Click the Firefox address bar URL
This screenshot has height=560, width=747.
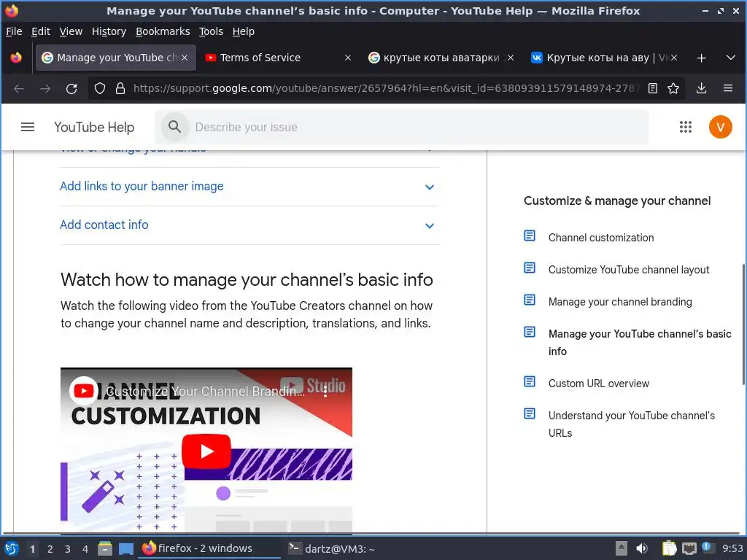386,88
